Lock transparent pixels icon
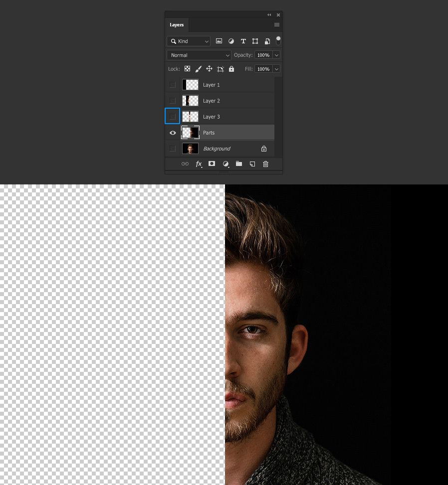 (187, 69)
